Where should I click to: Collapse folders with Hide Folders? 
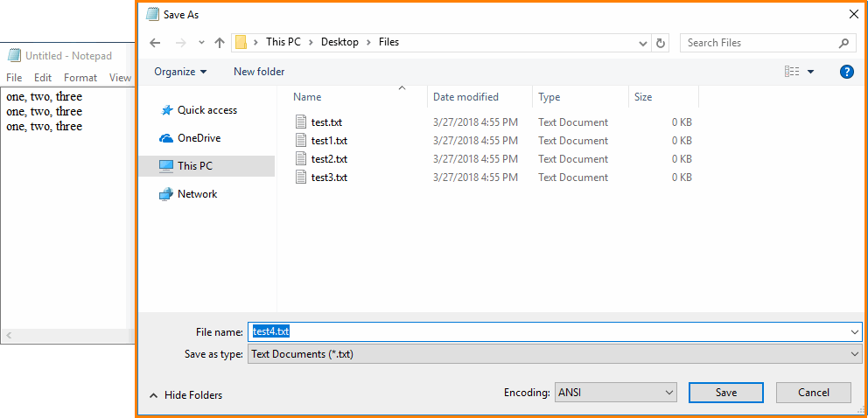tap(186, 394)
